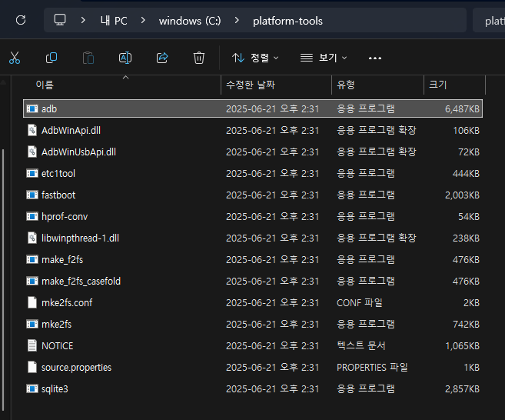Select the AdbWinUsbApi.dll file icon

tap(32, 152)
